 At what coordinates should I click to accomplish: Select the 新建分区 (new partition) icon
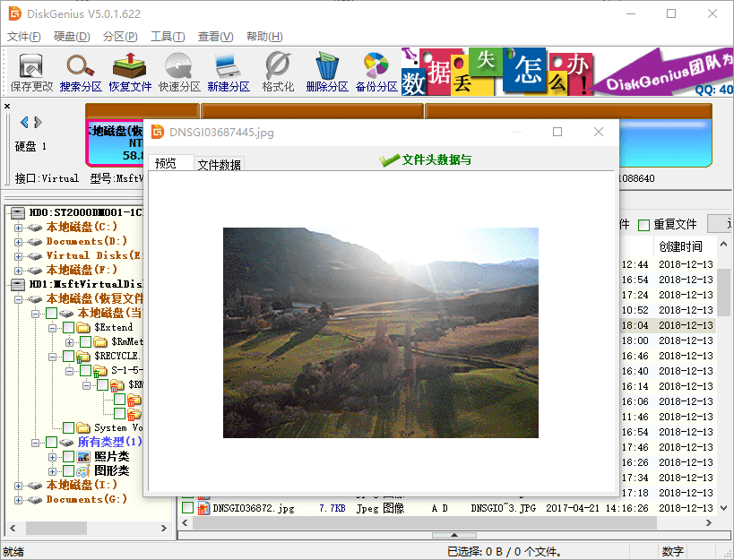point(228,73)
